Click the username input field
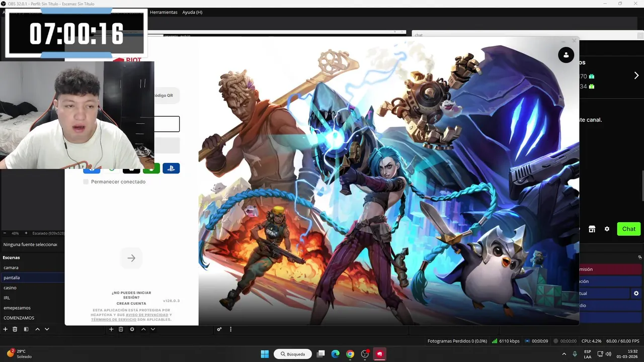This screenshot has width=644, height=362. click(167, 124)
